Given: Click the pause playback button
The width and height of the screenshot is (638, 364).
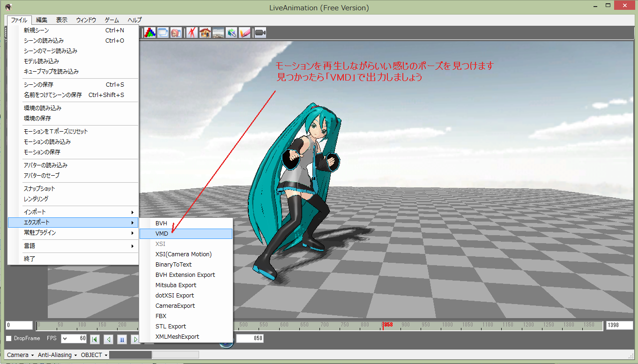Looking at the screenshot, I should [x=122, y=339].
